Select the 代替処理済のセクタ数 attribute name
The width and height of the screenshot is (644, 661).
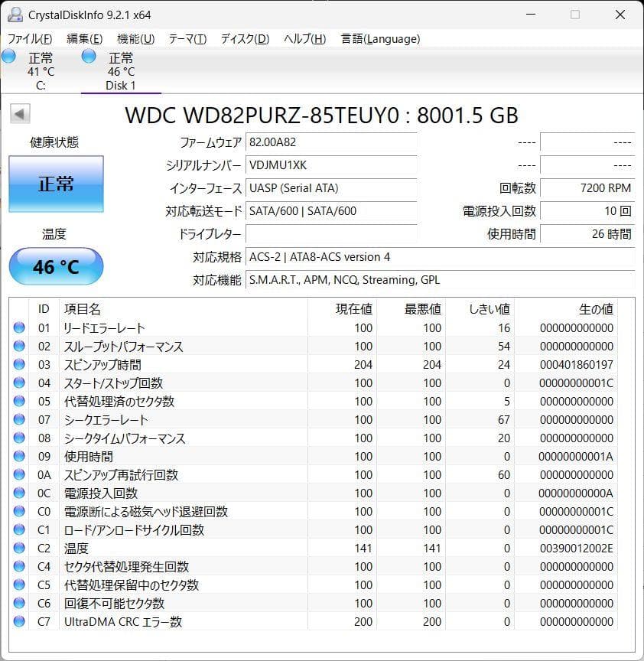click(x=119, y=402)
